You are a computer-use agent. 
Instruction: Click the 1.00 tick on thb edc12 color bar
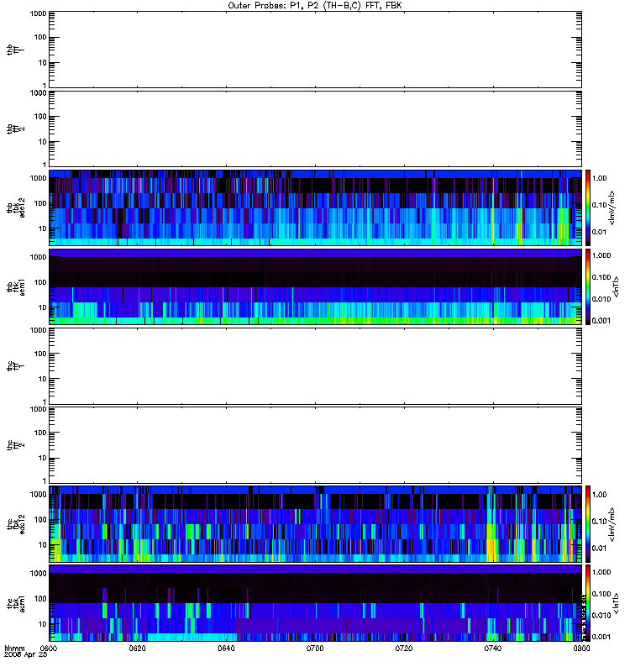click(599, 178)
